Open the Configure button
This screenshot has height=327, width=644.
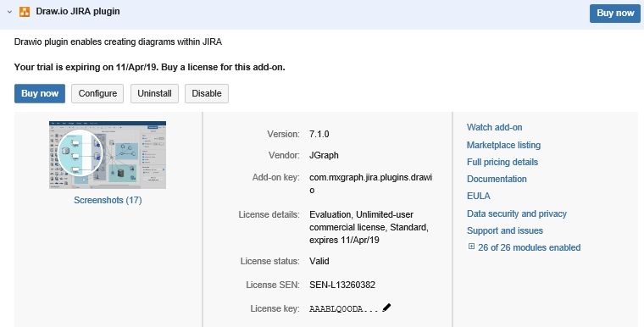pyautogui.click(x=97, y=94)
